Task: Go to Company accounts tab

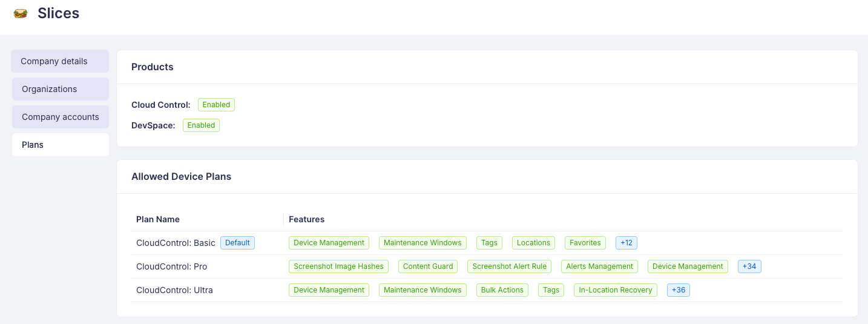Action: click(x=60, y=117)
